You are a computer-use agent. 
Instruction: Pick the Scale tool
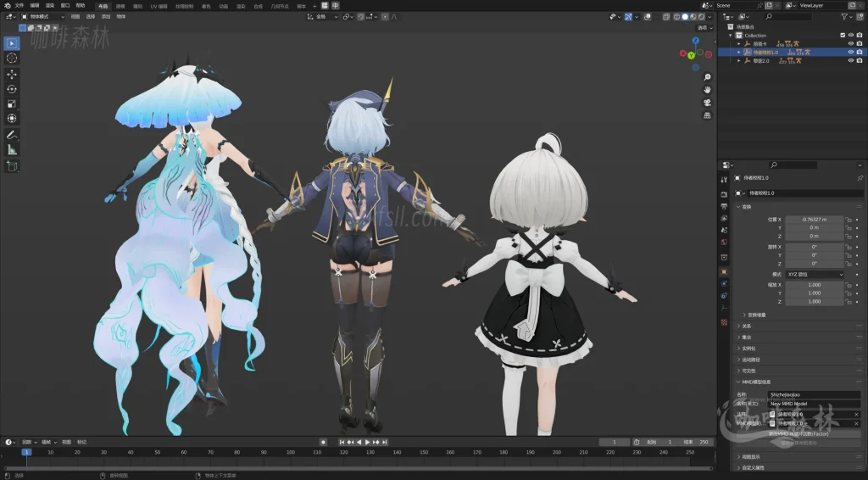12,103
